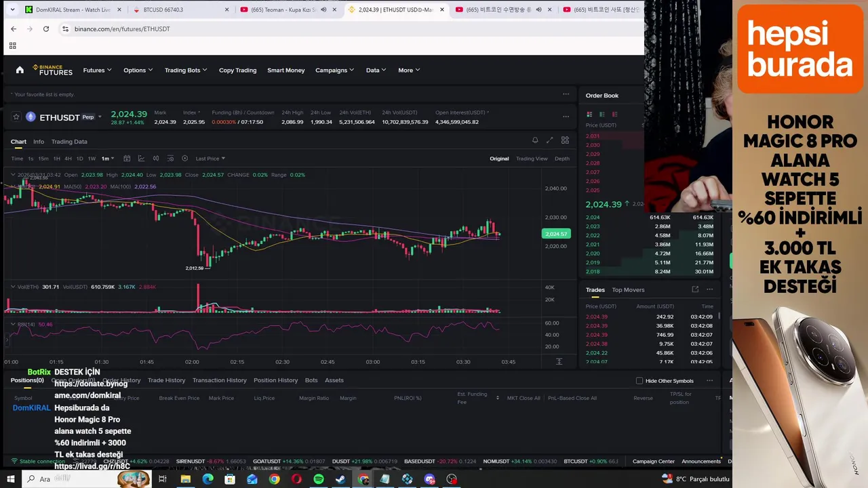868x488 pixels.
Task: Open positions panel more options
Action: (x=709, y=380)
